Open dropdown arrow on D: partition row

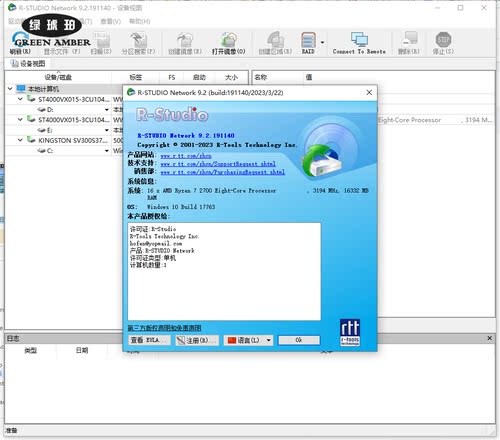click(107, 110)
